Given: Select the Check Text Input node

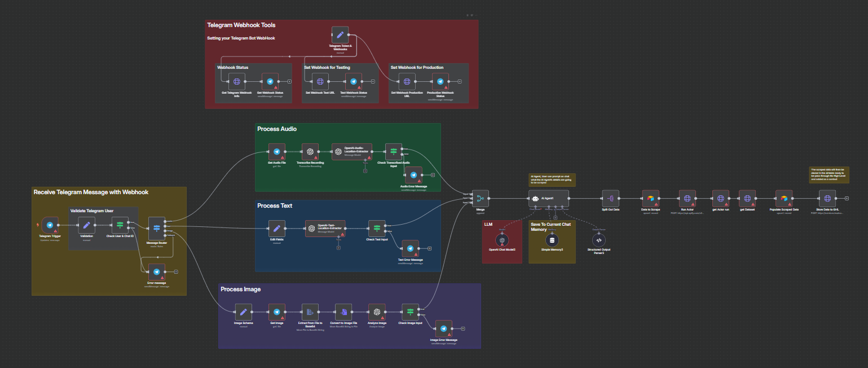Looking at the screenshot, I should [377, 229].
